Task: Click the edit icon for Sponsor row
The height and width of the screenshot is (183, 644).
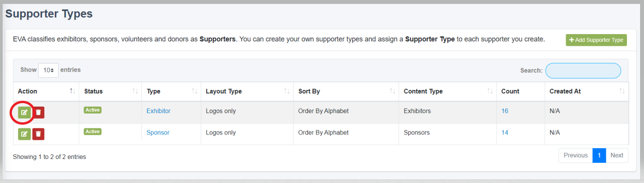Action: click(25, 134)
